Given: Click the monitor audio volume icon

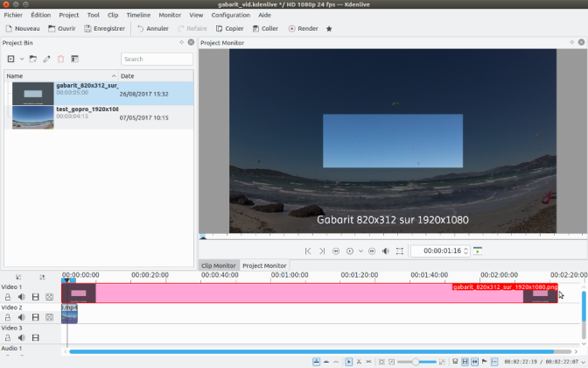Looking at the screenshot, I should (x=386, y=251).
